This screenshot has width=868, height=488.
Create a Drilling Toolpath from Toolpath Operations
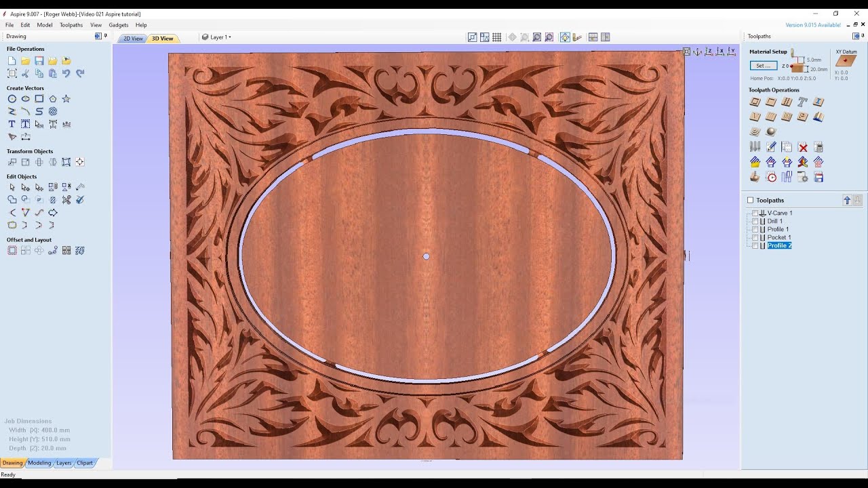(787, 102)
